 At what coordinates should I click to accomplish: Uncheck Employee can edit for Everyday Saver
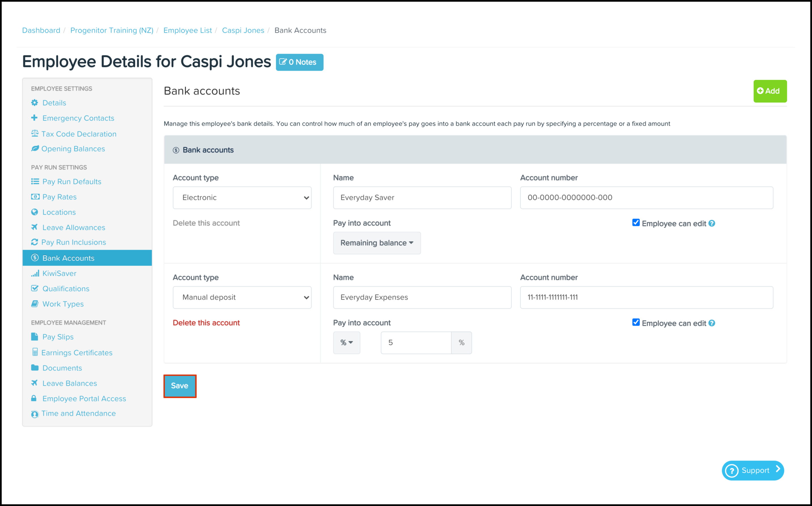(x=636, y=223)
